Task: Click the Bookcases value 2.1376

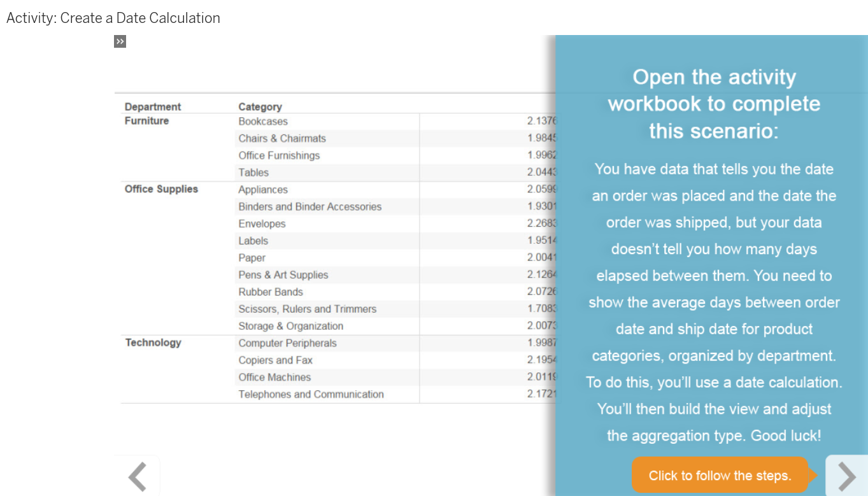Action: point(541,121)
